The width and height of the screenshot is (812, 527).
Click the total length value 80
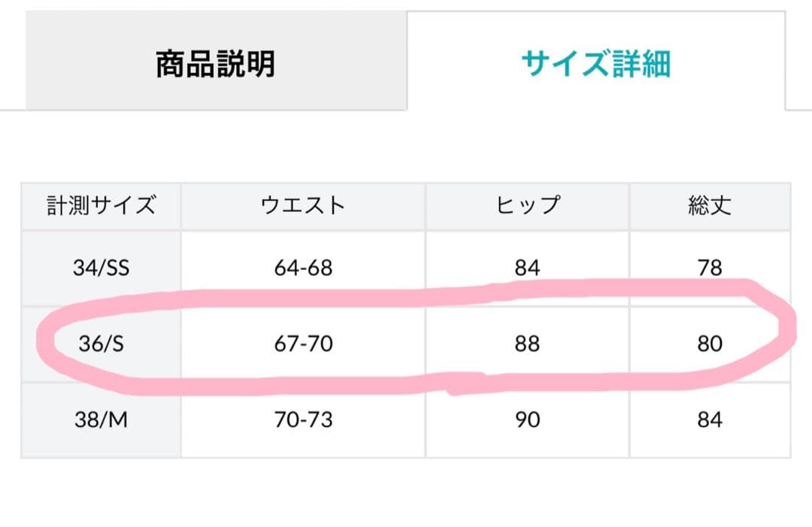click(710, 344)
